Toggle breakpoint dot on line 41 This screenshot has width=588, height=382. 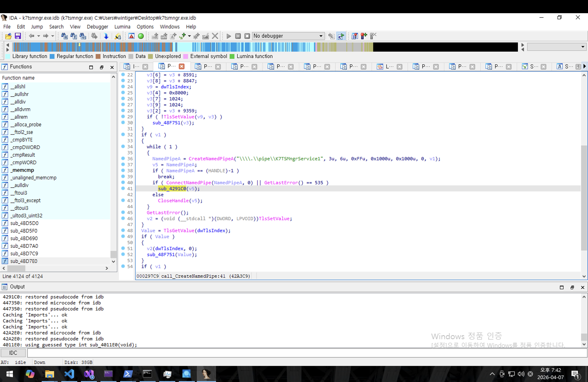(123, 188)
